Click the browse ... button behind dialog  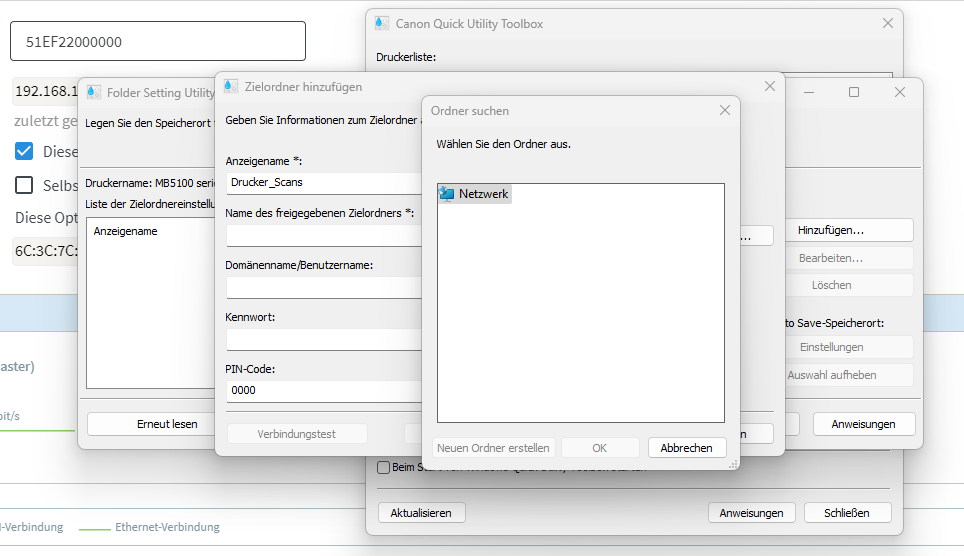click(756, 236)
